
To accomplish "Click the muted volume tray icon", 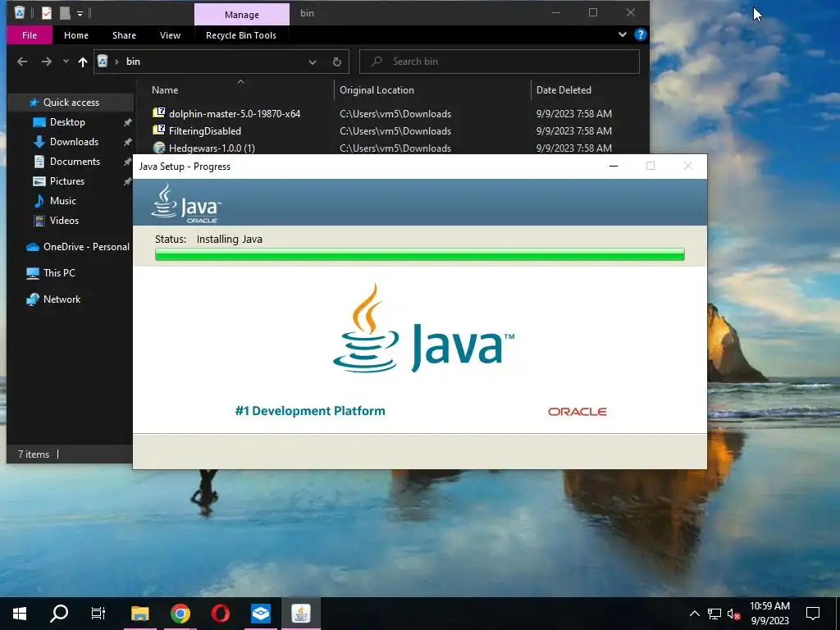I will (x=733, y=614).
